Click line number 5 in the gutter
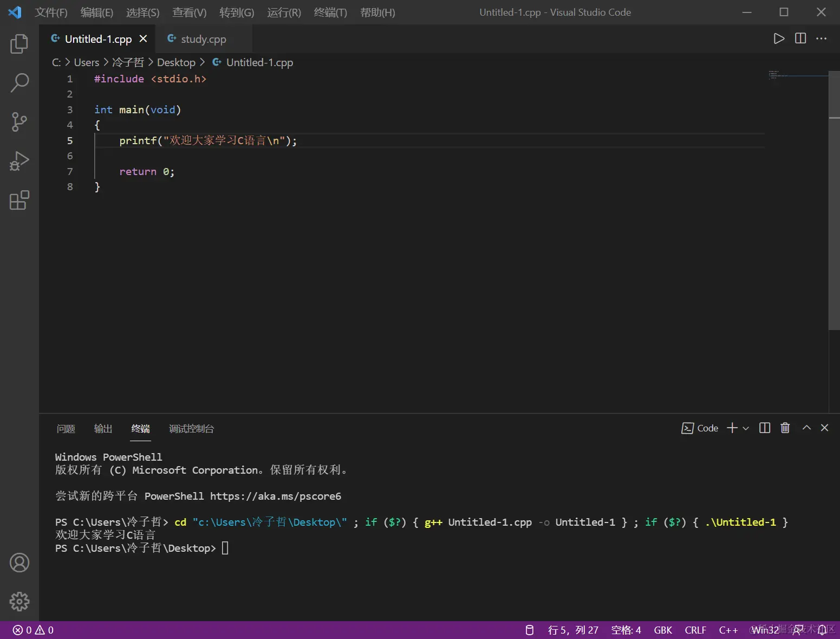This screenshot has width=840, height=639. tap(70, 140)
